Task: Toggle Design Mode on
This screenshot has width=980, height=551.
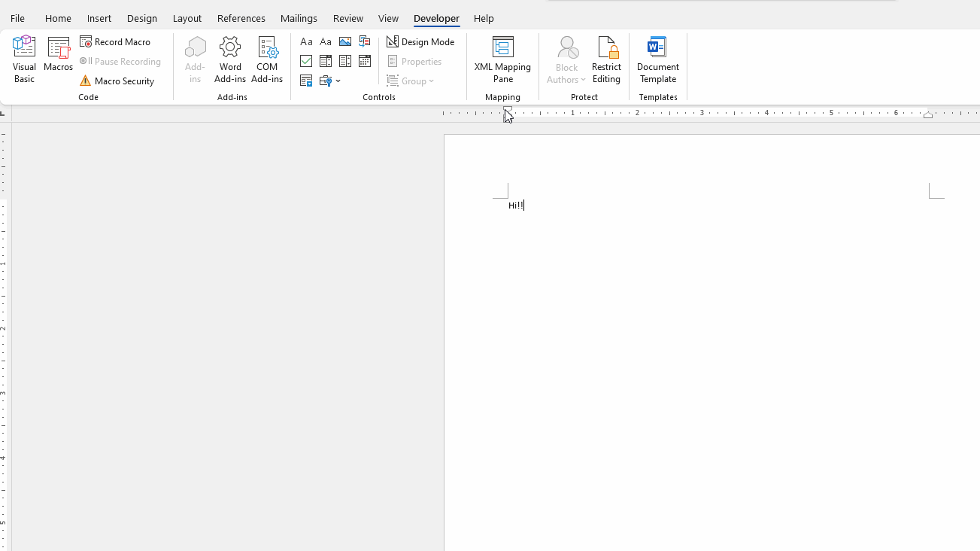Action: coord(420,41)
